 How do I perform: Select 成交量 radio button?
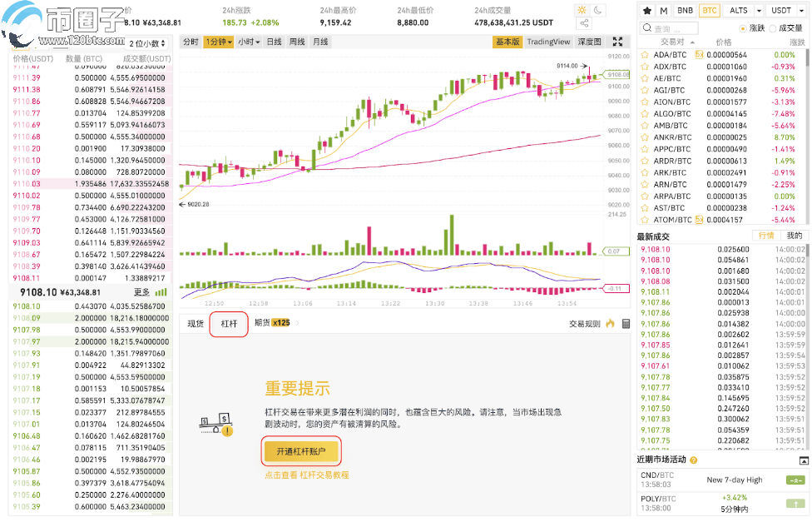coord(774,28)
